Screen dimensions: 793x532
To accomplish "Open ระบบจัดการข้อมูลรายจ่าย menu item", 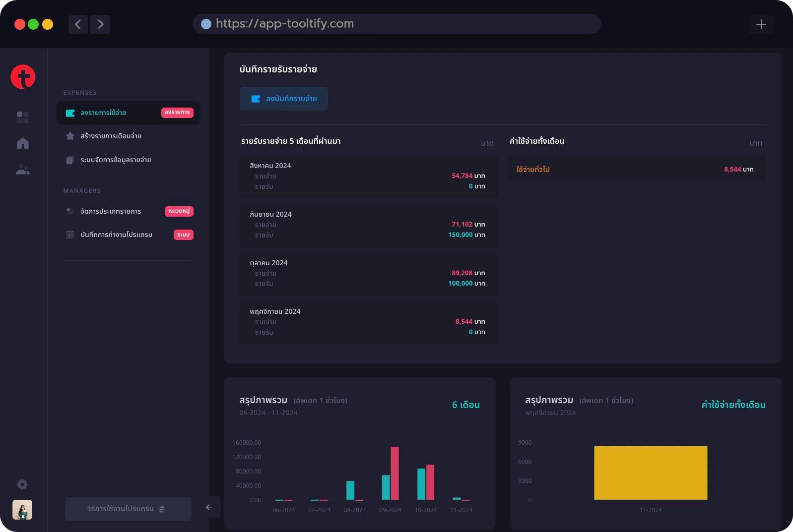I will pyautogui.click(x=129, y=160).
